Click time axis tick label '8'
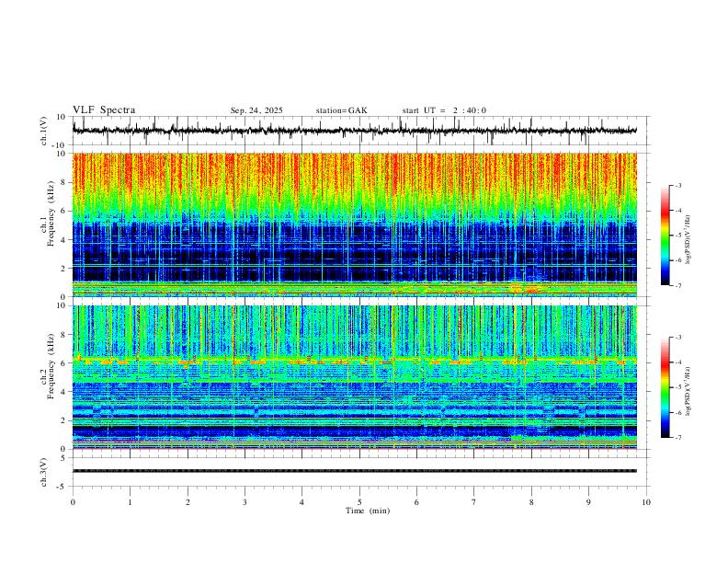The image size is (728, 563). 531,502
